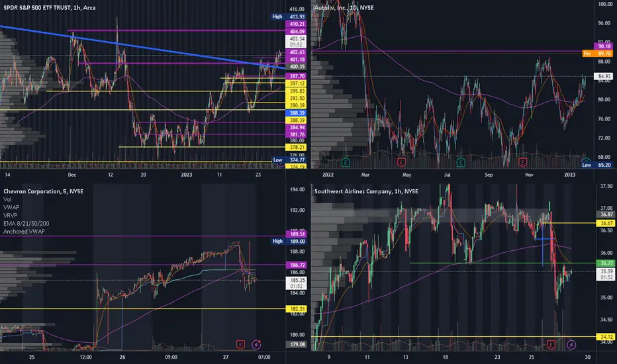Click the 397.70 purple price label

297,76
